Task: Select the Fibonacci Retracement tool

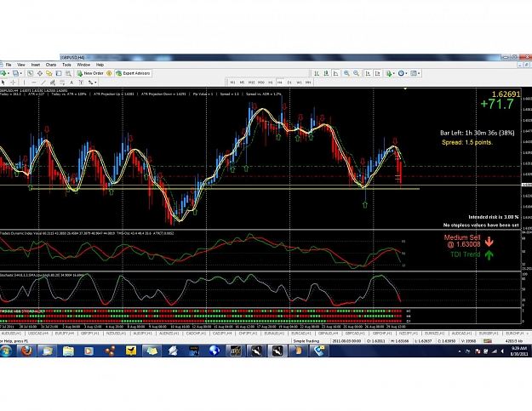Action: [62, 83]
